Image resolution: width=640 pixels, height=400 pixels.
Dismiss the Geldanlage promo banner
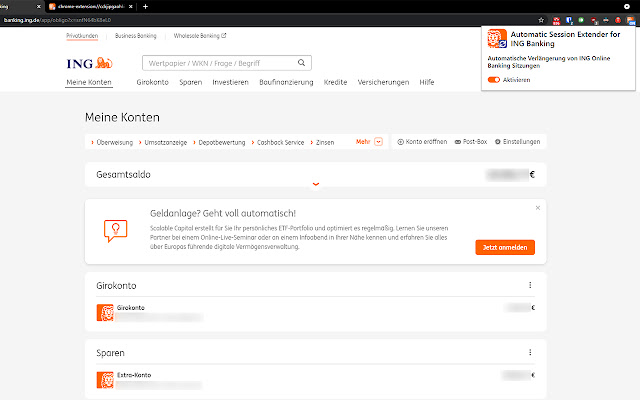pyautogui.click(x=538, y=208)
